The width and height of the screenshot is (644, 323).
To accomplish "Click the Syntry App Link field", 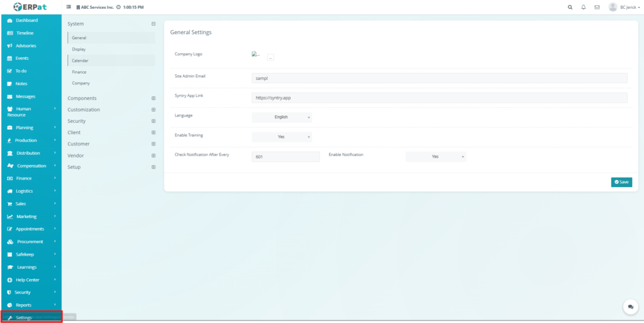I will point(439,98).
